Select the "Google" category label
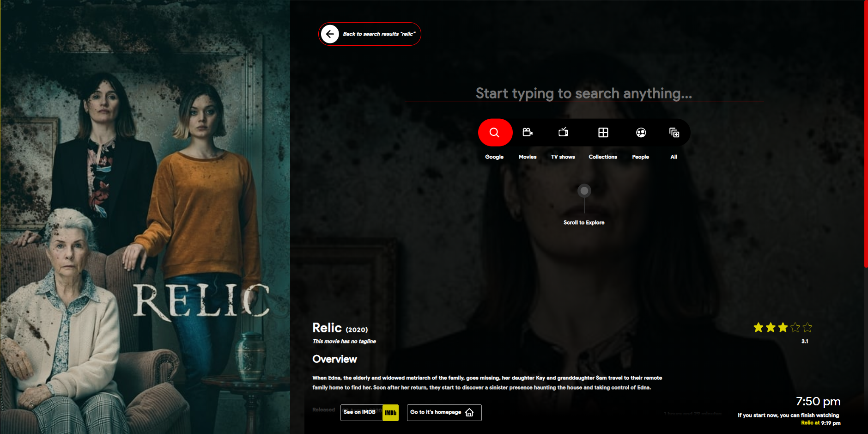The image size is (868, 434). (x=494, y=157)
